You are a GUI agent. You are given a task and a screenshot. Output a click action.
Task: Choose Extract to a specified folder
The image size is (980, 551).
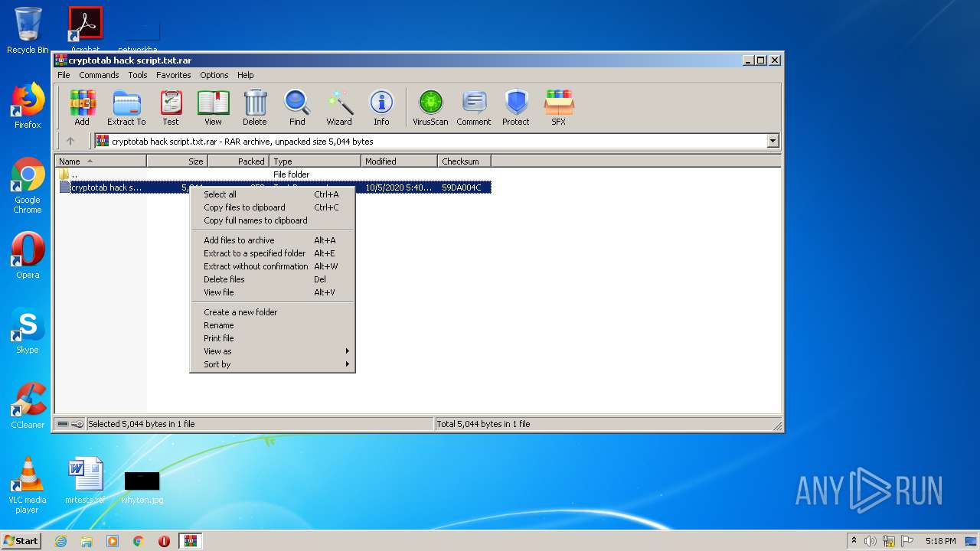(x=273, y=253)
